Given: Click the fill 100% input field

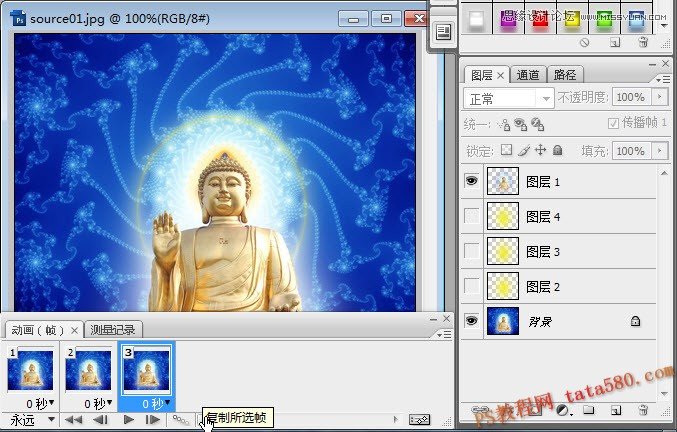Looking at the screenshot, I should [632, 151].
